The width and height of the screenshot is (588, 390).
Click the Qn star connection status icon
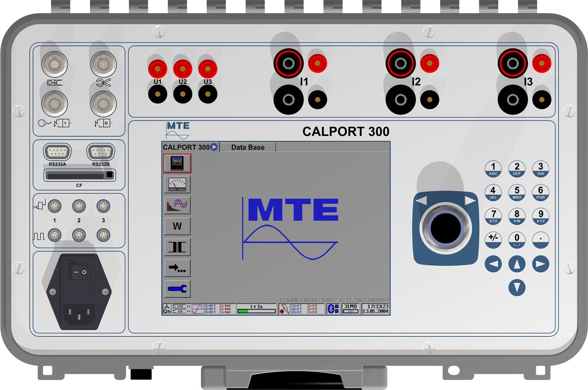167,309
